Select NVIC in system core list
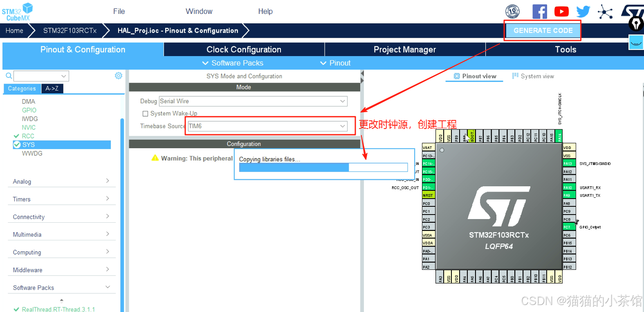Viewport: 644px width, 312px height. (29, 127)
